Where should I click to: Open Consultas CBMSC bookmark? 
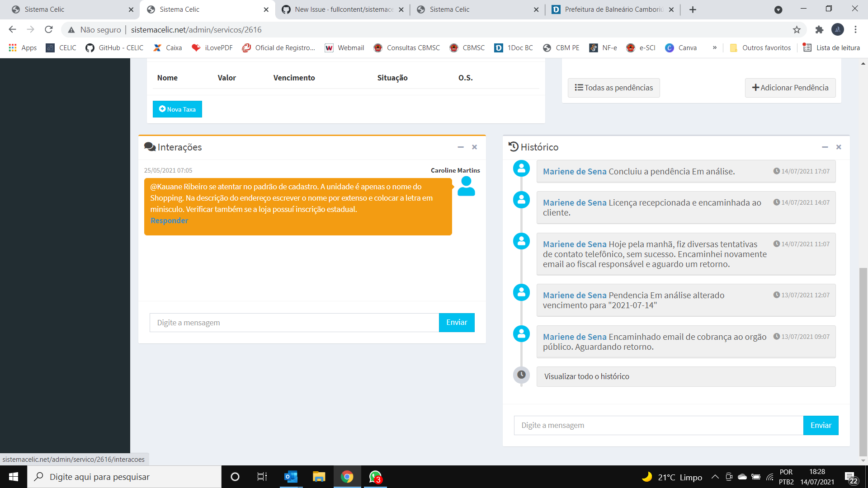point(407,48)
